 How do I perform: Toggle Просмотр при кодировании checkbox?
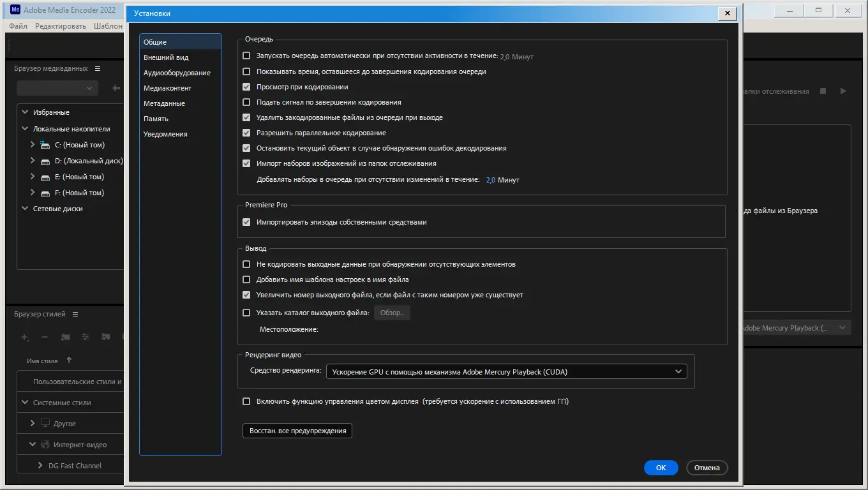point(246,87)
